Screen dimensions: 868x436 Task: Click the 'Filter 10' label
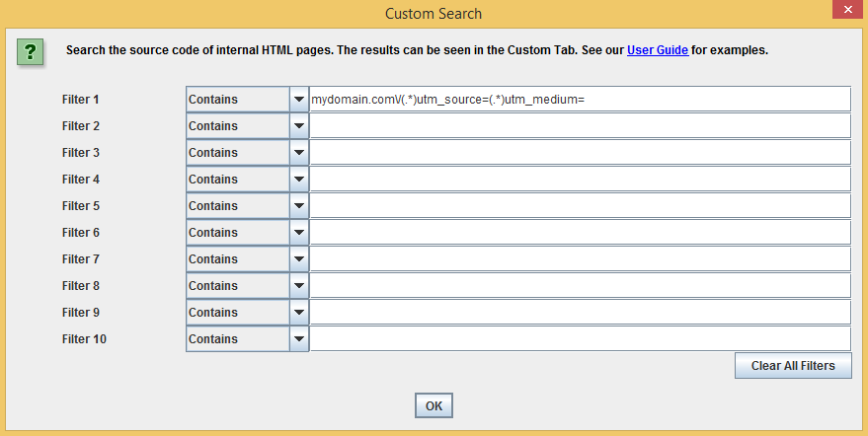[84, 338]
